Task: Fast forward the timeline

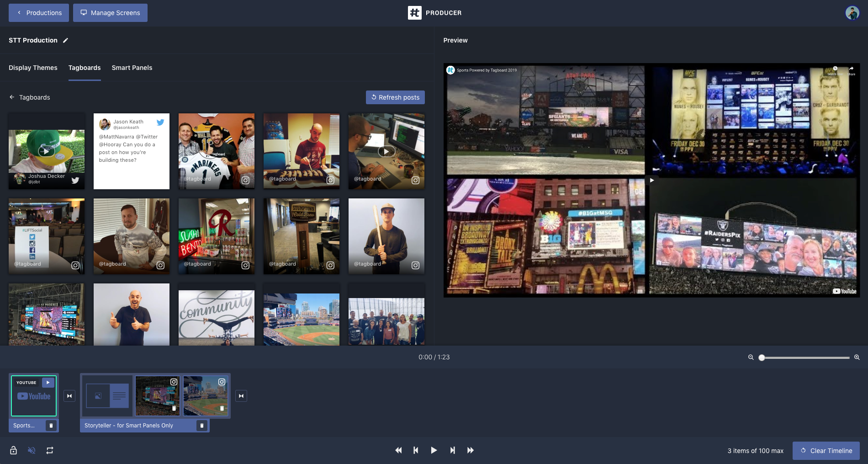Action: pos(471,450)
